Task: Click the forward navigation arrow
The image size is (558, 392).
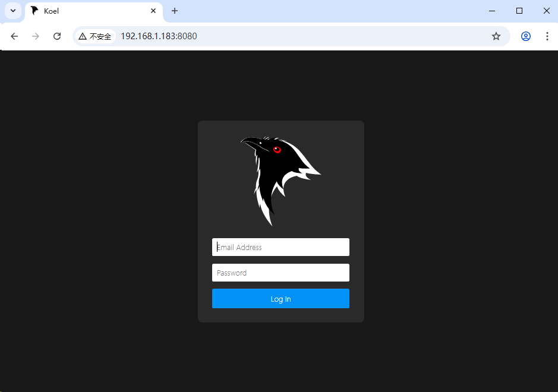Action: coord(36,36)
